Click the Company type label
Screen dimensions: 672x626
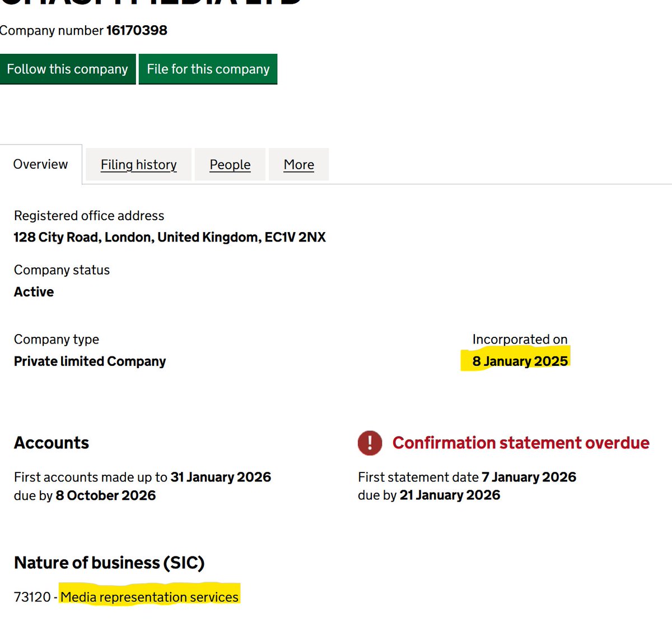tap(57, 340)
